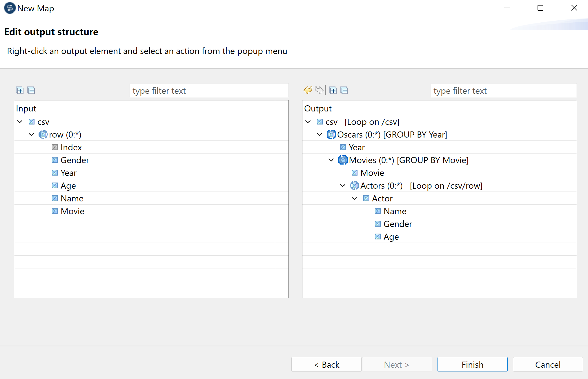Image resolution: width=588 pixels, height=379 pixels.
Task: Click the expand-all icon above the Input tree
Action: coord(19,90)
